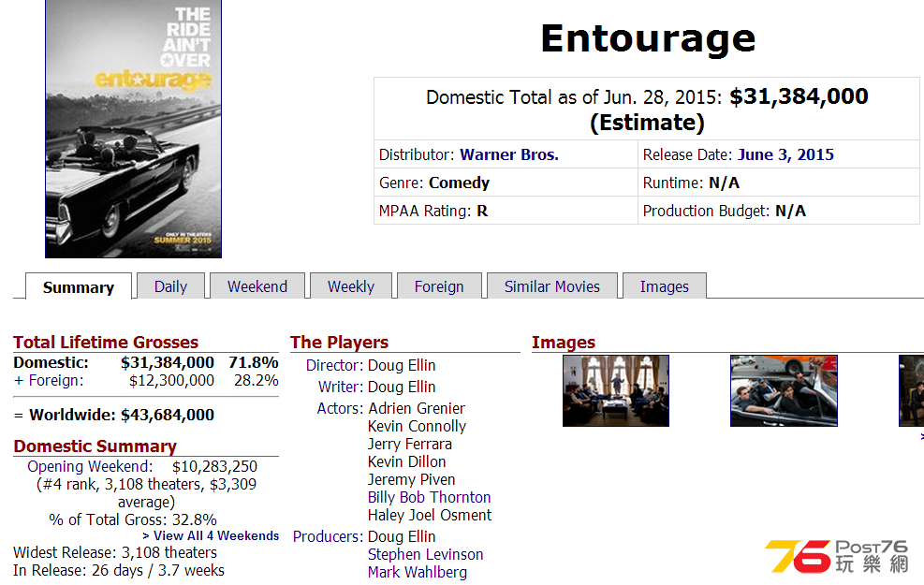Click the Opening Weekend link
Screen dimensions: 924x585
90,466
